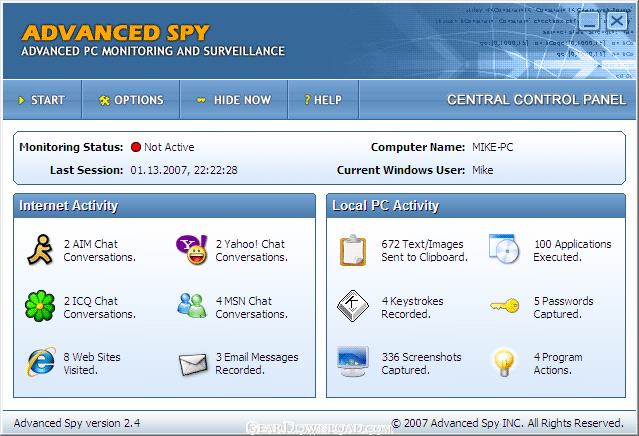Click the applications executed disc icon
This screenshot has height=436, width=639.
click(x=504, y=249)
